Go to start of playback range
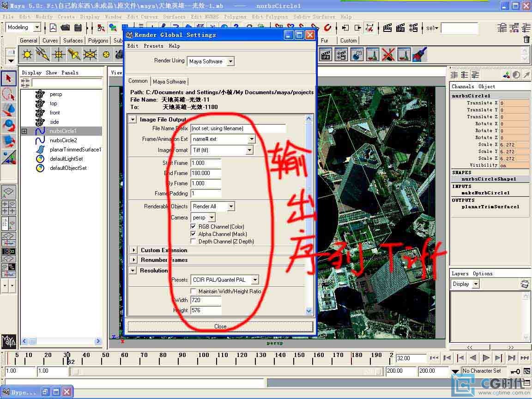This screenshot has height=399, width=532. [434, 358]
